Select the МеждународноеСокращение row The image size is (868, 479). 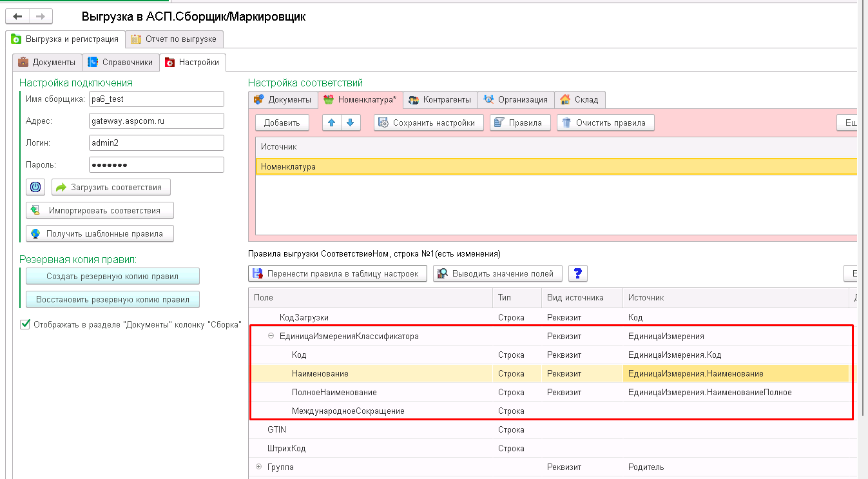pyautogui.click(x=552, y=411)
